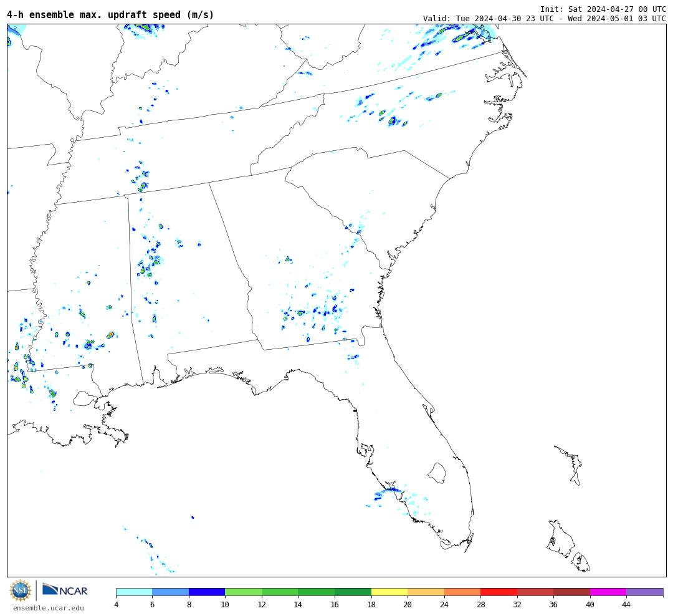Click the red 32-36 colorbar swatch
673x616 pixels.
pos(535,592)
